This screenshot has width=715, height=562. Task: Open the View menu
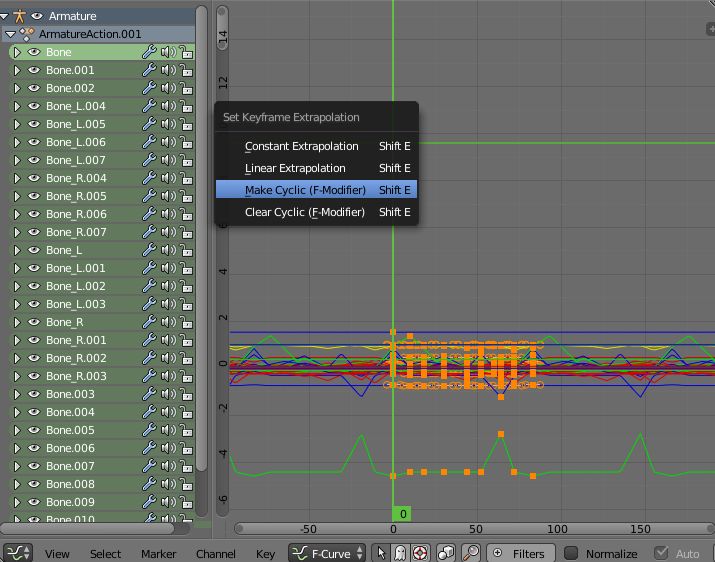pyautogui.click(x=57, y=554)
